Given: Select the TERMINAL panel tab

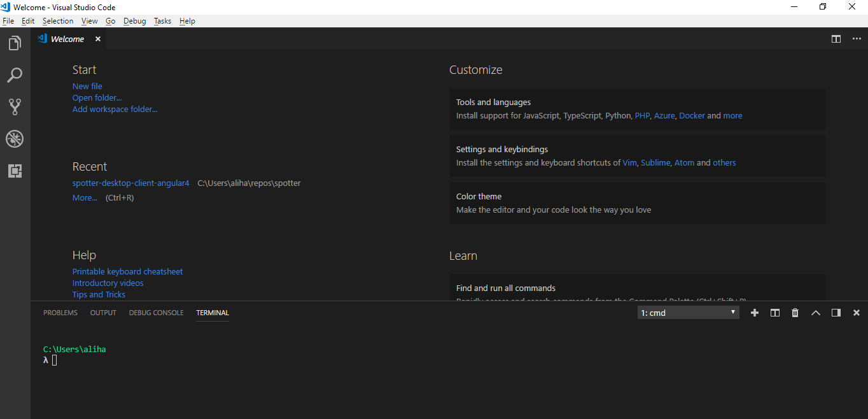Looking at the screenshot, I should pyautogui.click(x=213, y=313).
